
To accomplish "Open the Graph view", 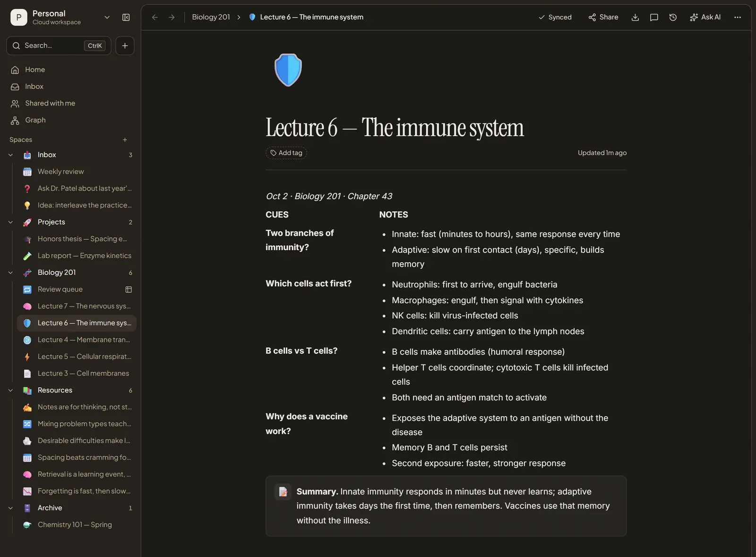I will (70, 120).
